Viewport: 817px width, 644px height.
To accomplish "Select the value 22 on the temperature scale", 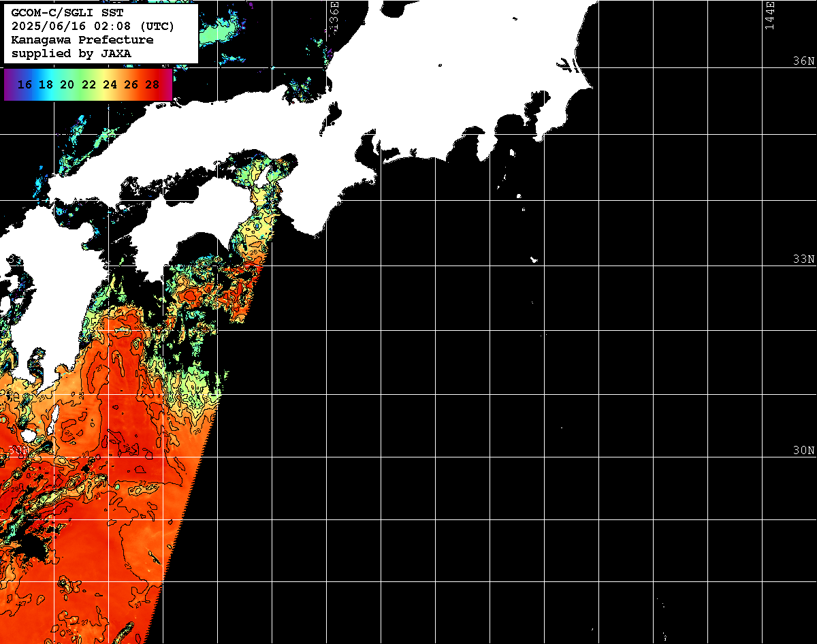I will click(x=89, y=85).
